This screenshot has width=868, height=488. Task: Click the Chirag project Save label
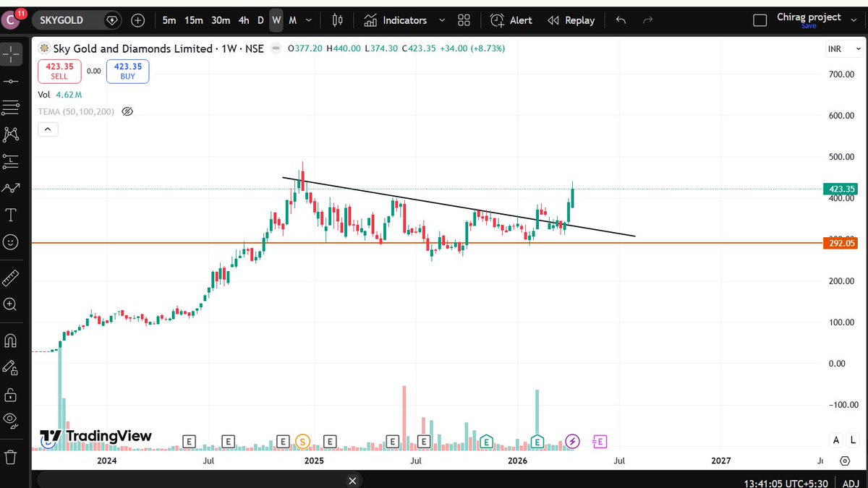pos(809,25)
